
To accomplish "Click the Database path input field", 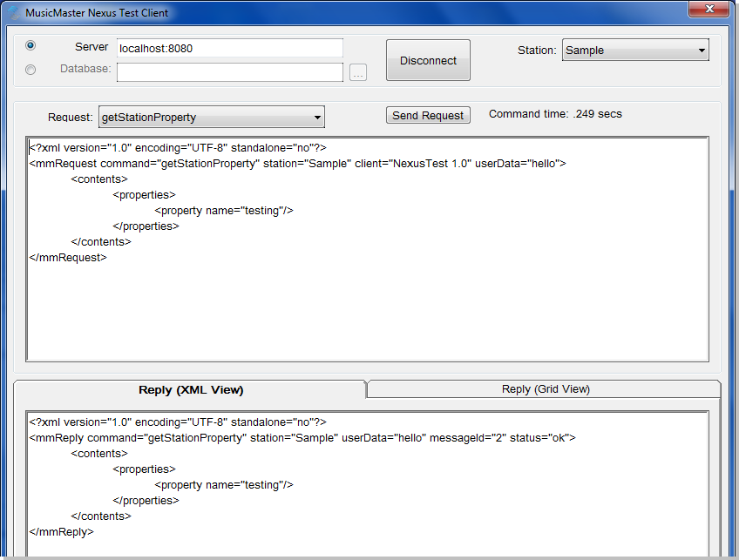I will coord(230,72).
